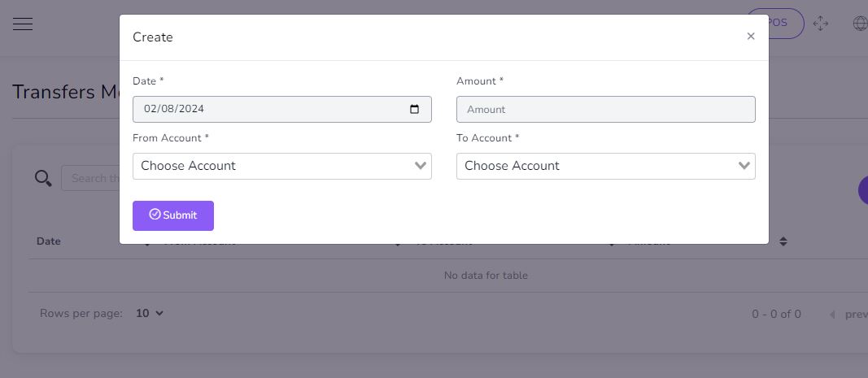Sort table by Date column header

[49, 241]
